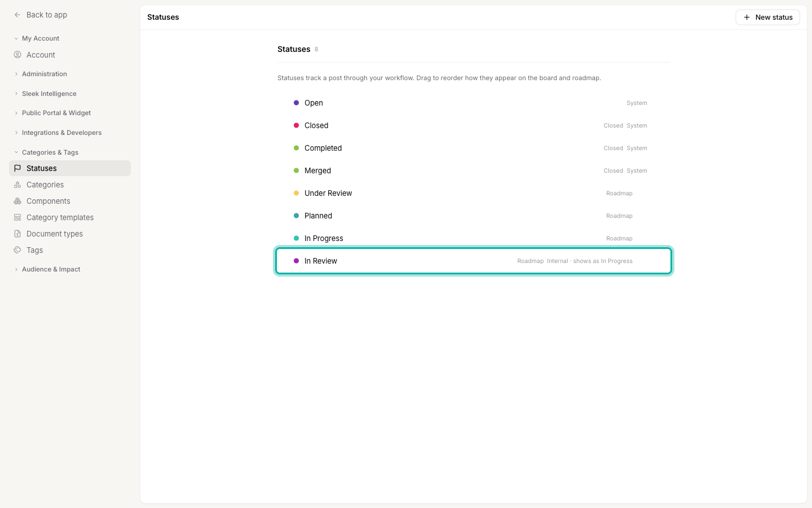The height and width of the screenshot is (508, 812).
Task: Click 'Internal · shows as In Progress' note
Action: tap(590, 261)
